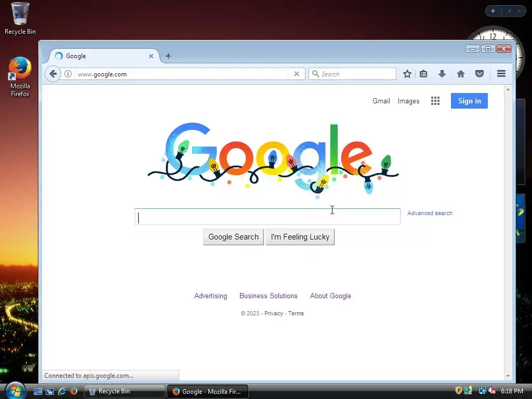The width and height of the screenshot is (532, 399).
Task: Open the Business Solutions link
Action: click(x=269, y=296)
